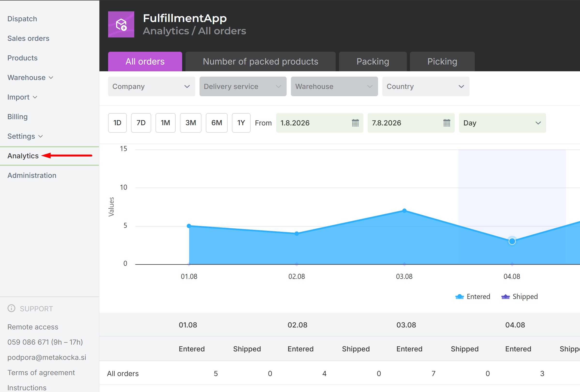The image size is (580, 392).
Task: Open the Country filter dropdown
Action: [x=426, y=86]
